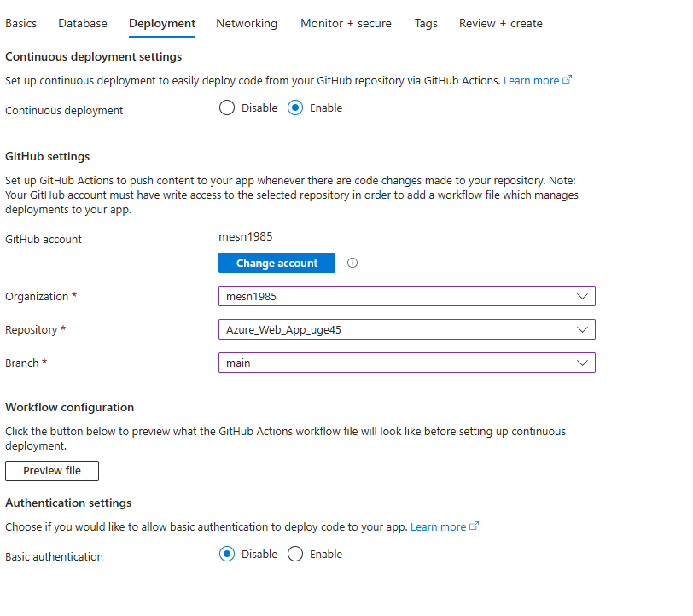Click the info icon beside Change account
This screenshot has height=616, width=693.
pyautogui.click(x=352, y=263)
